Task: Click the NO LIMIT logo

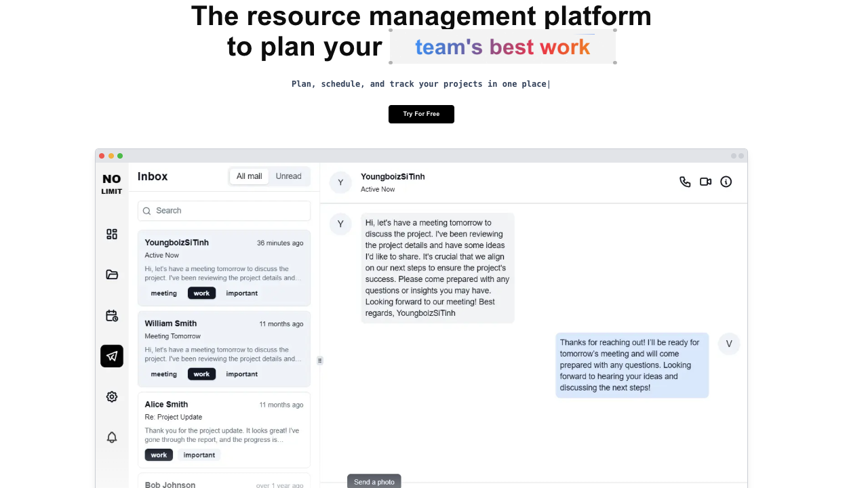Action: tap(112, 183)
